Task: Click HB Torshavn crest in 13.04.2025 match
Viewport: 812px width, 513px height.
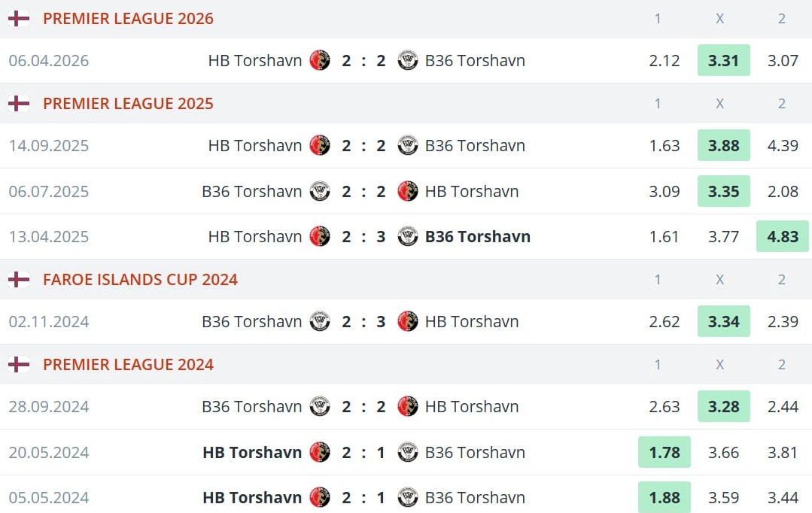Action: pyautogui.click(x=320, y=236)
